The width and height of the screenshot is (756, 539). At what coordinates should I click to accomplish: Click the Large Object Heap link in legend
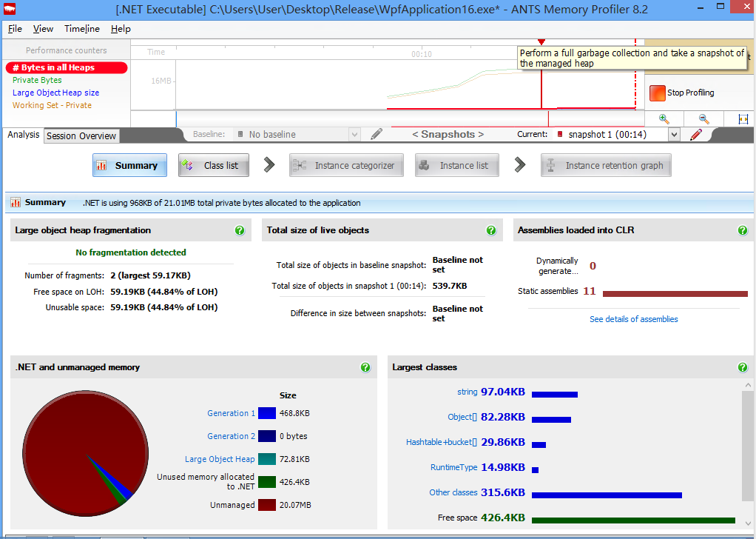click(220, 459)
